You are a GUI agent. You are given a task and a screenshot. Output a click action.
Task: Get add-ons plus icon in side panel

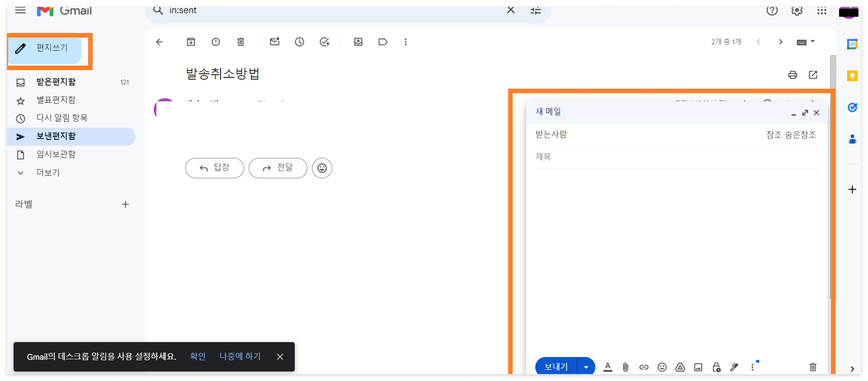click(853, 190)
